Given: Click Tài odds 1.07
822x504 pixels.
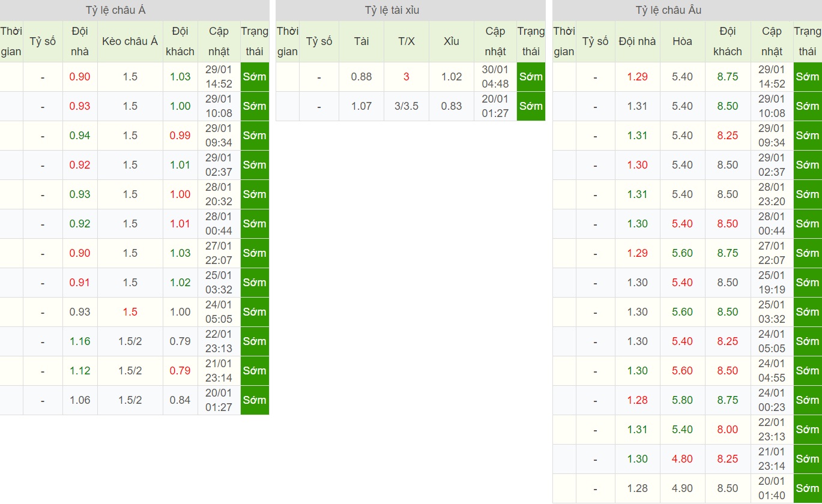Looking at the screenshot, I should 361,106.
